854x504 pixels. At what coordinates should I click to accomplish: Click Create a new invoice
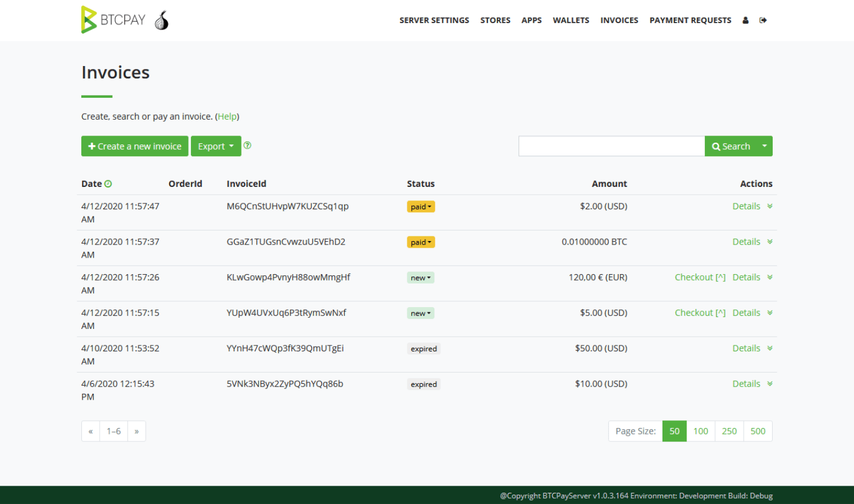pyautogui.click(x=134, y=146)
